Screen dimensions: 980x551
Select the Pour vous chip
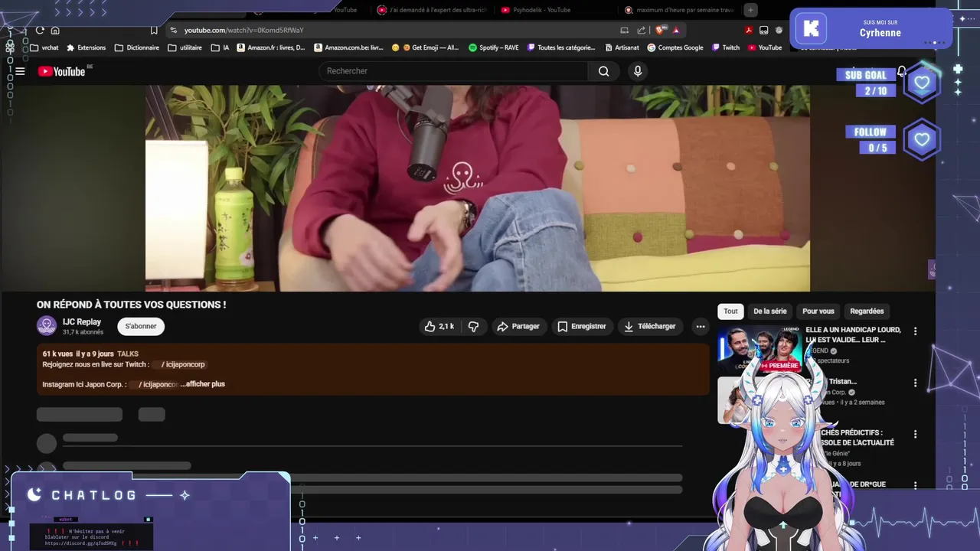pyautogui.click(x=818, y=311)
